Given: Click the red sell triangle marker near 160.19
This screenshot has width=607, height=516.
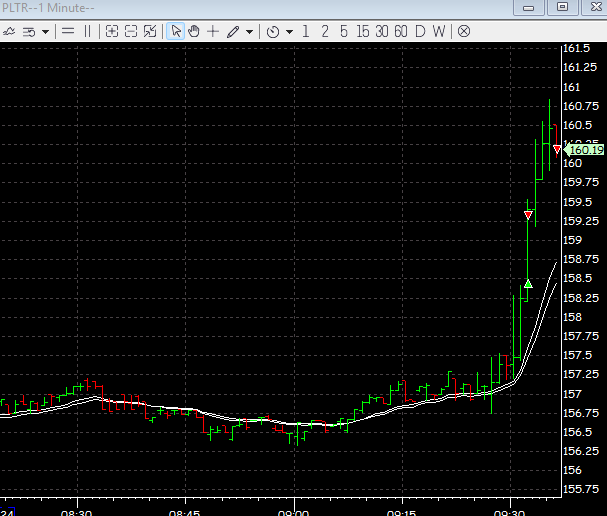Looking at the screenshot, I should (557, 149).
